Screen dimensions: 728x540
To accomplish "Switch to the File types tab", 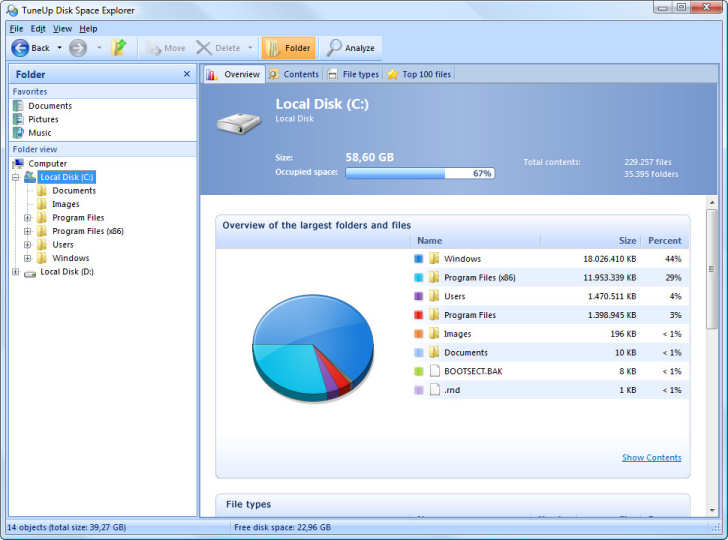I will (x=354, y=74).
